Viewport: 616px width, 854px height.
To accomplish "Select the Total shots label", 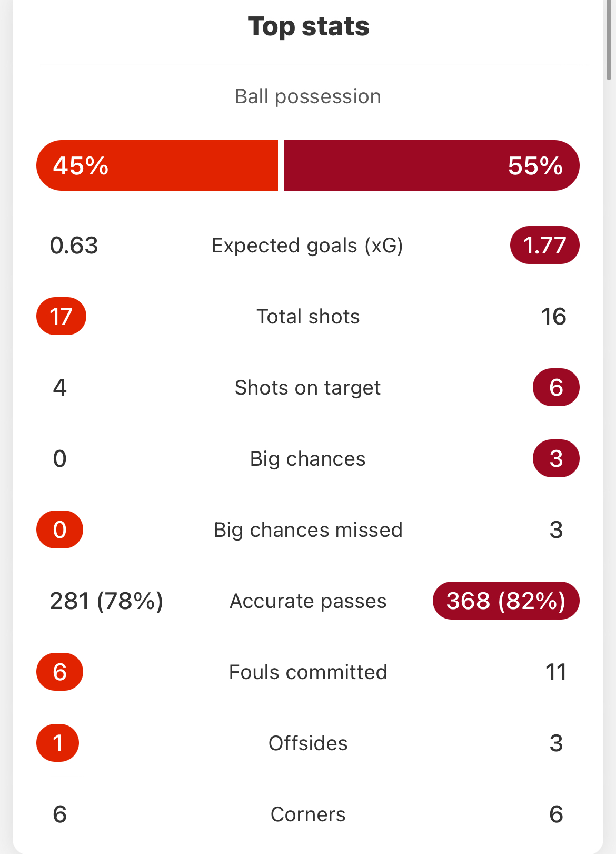I will 308,317.
